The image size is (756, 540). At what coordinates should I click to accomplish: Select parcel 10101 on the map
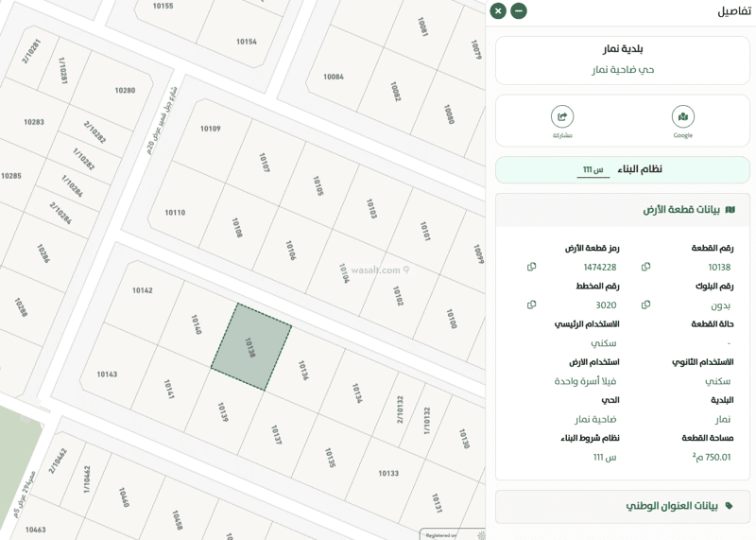(425, 231)
